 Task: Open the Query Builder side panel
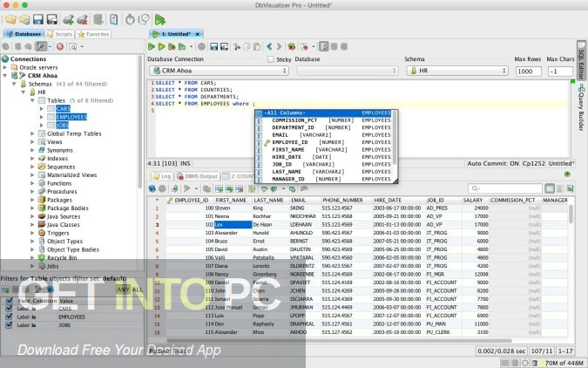click(x=581, y=108)
